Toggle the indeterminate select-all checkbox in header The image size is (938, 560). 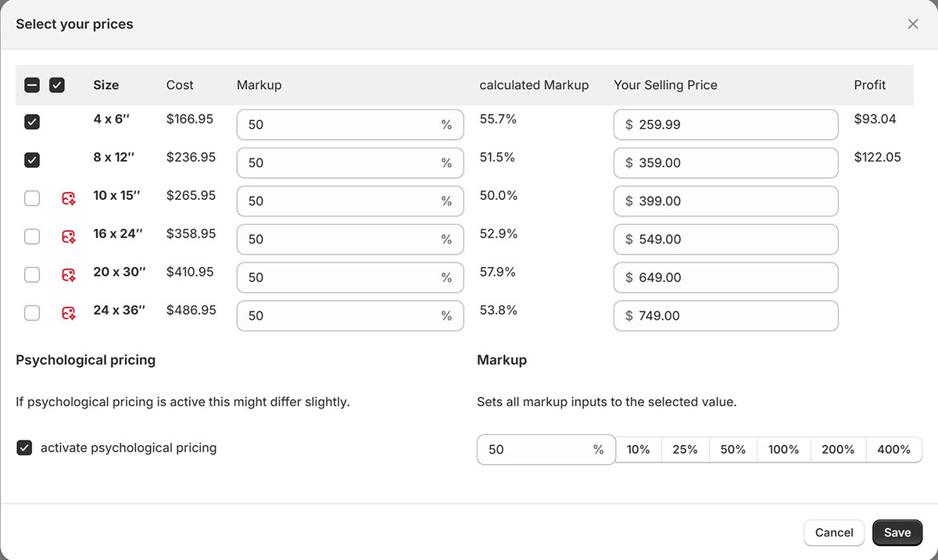pos(32,85)
